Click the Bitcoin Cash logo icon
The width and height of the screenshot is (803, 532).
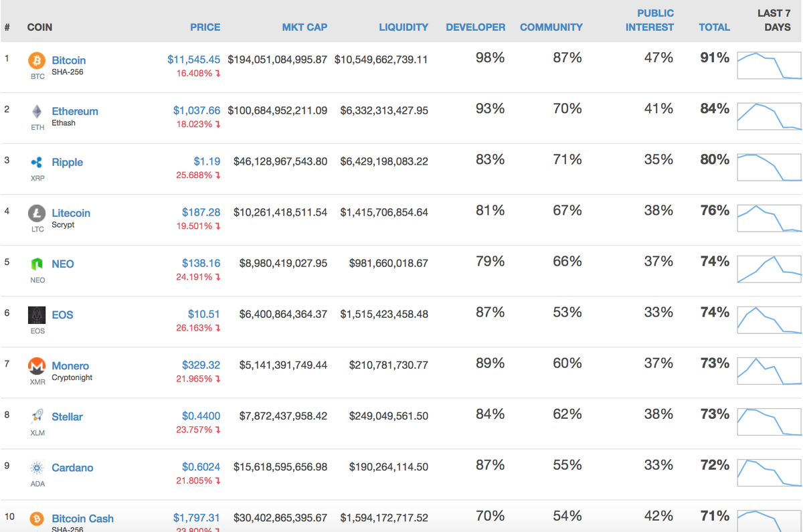(x=37, y=519)
